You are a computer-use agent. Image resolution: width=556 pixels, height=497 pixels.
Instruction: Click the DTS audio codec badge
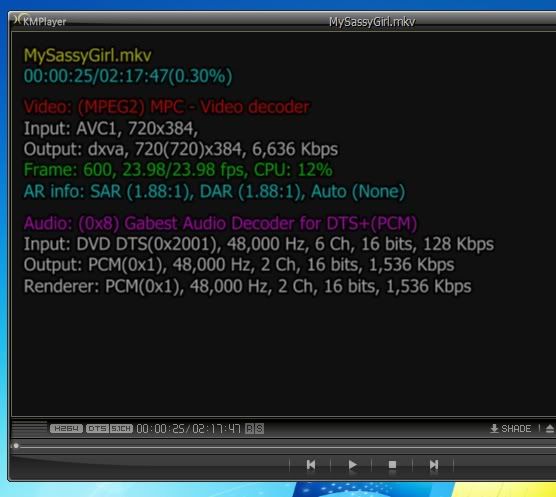click(97, 429)
